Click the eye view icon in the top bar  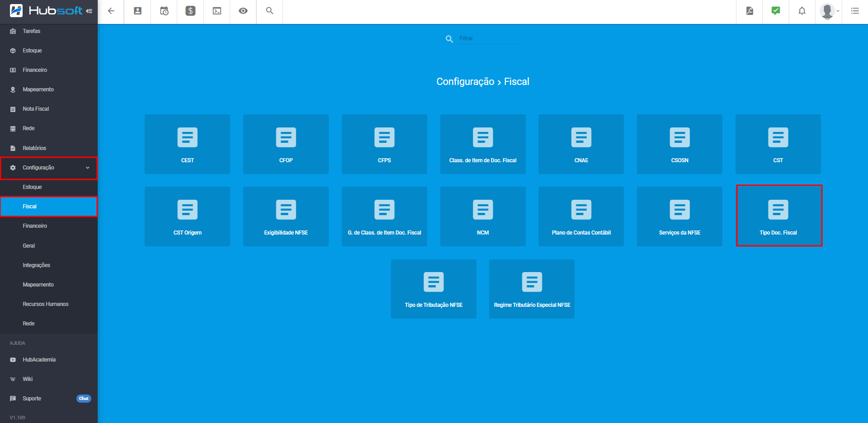pyautogui.click(x=243, y=11)
